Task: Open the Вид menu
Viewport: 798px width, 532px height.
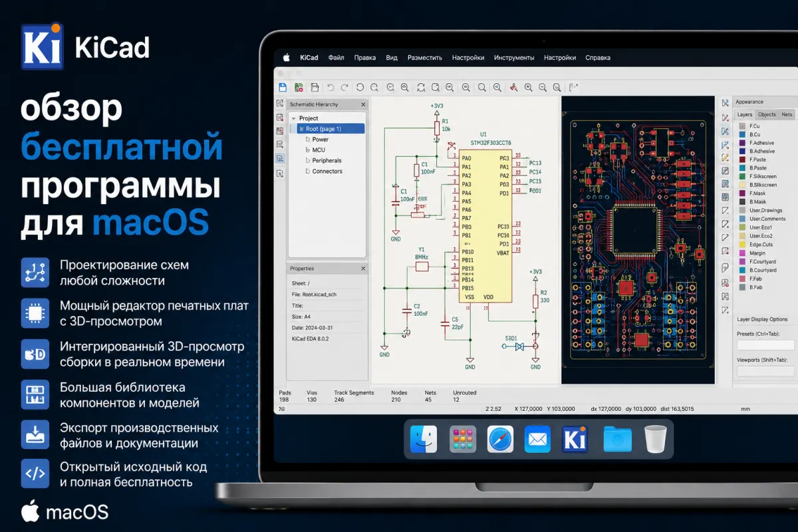Action: click(x=392, y=58)
